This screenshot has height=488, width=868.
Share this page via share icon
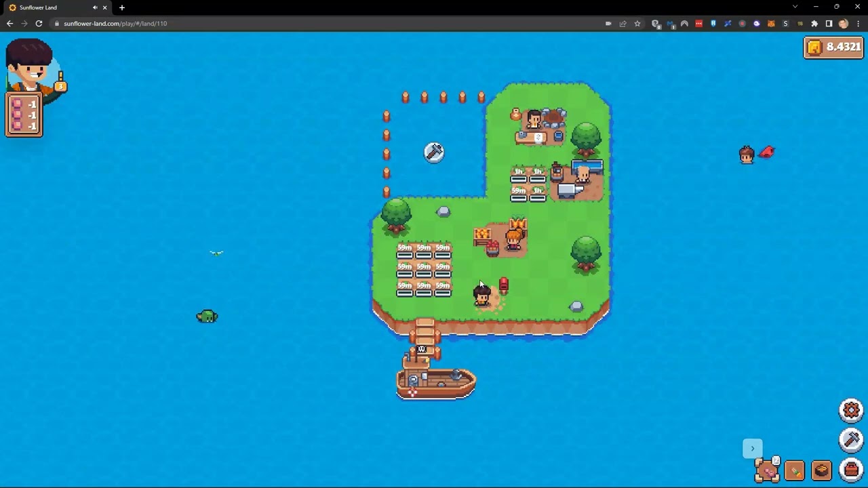click(x=623, y=24)
